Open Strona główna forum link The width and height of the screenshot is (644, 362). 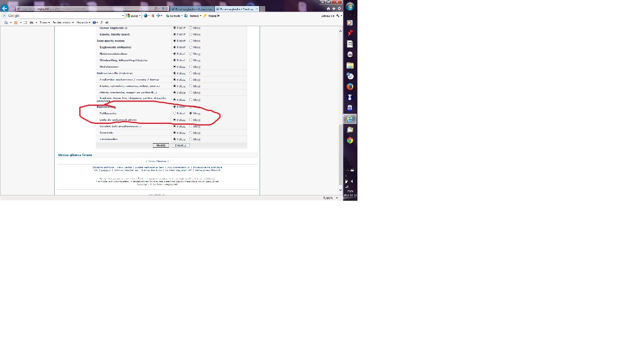point(75,155)
